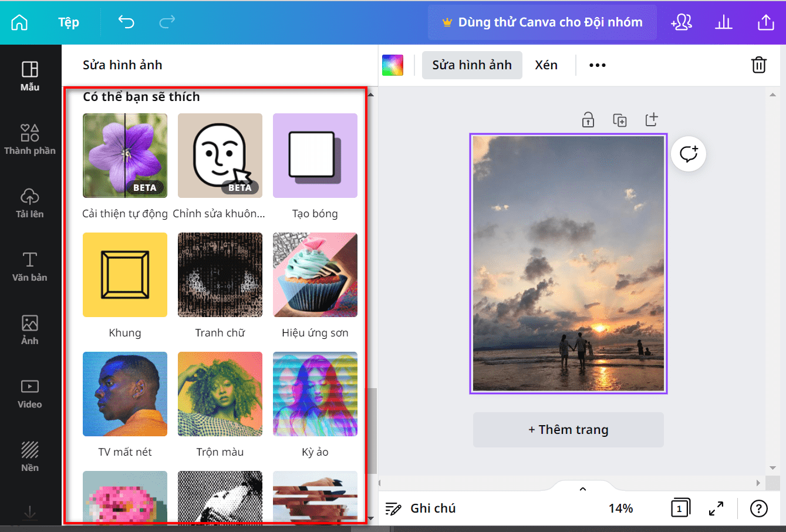
Task: Click the upload/share export icon
Action: (766, 22)
